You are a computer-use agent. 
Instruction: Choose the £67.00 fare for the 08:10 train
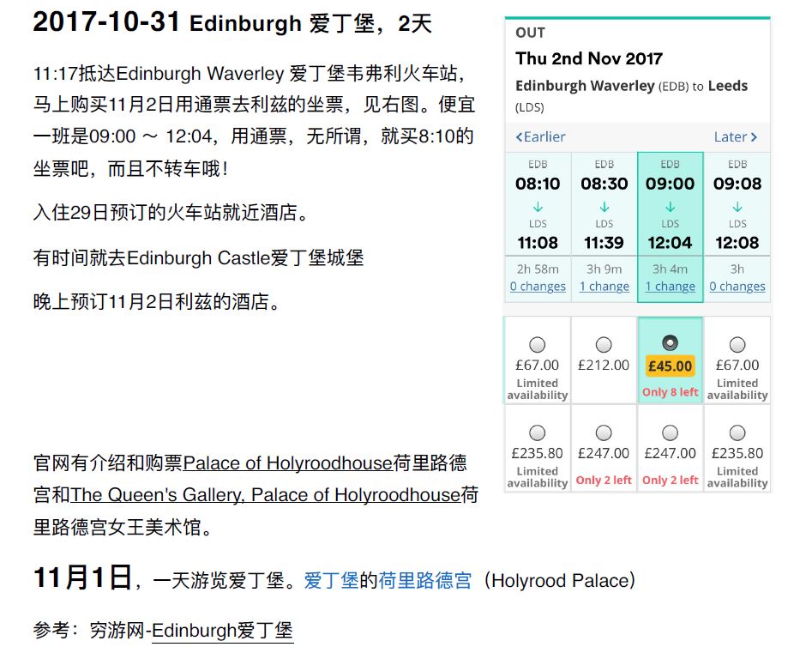tap(538, 345)
